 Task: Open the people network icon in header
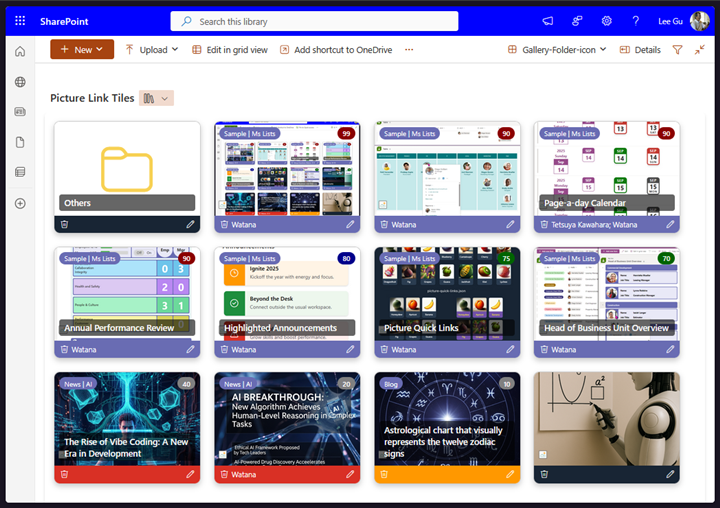[x=577, y=21]
